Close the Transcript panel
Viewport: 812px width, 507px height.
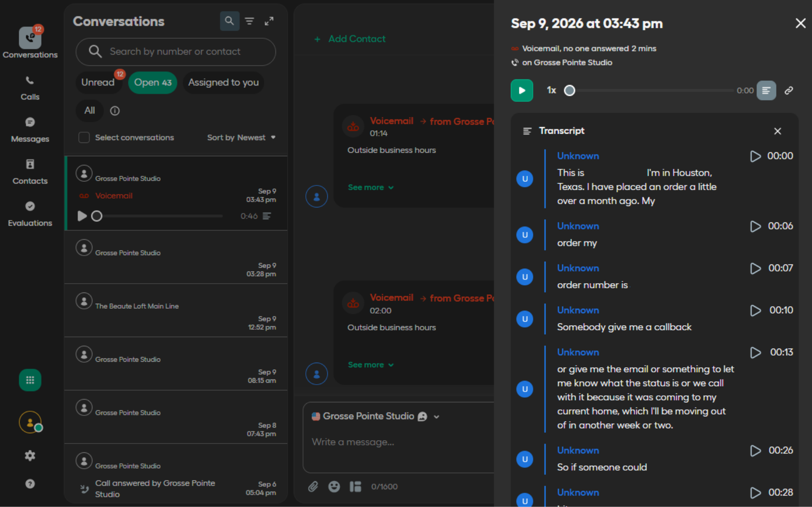(777, 131)
